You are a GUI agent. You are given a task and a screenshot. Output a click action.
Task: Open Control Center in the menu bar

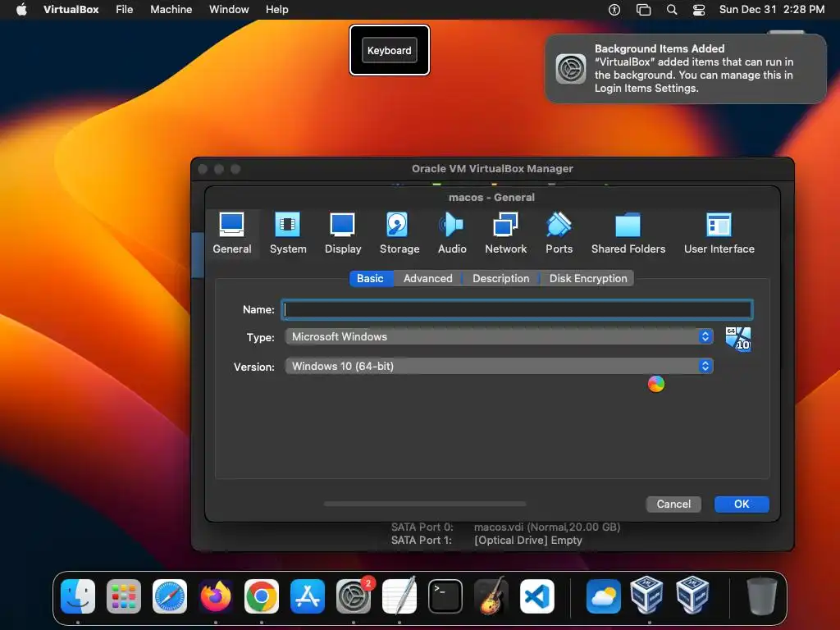pyautogui.click(x=699, y=10)
